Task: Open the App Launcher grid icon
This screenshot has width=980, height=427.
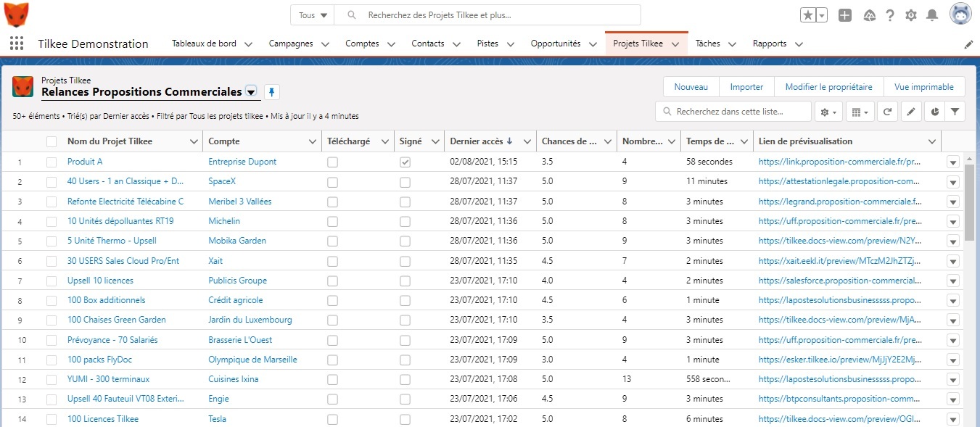Action: pos(16,43)
